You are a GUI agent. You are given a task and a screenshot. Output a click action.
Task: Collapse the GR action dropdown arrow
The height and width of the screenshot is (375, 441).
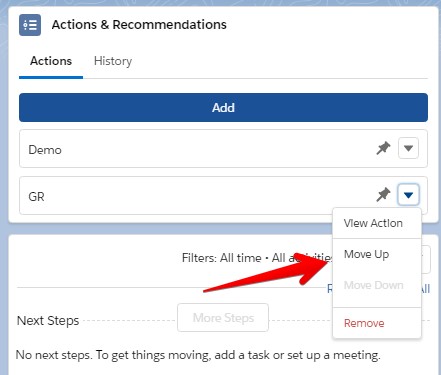coord(408,195)
